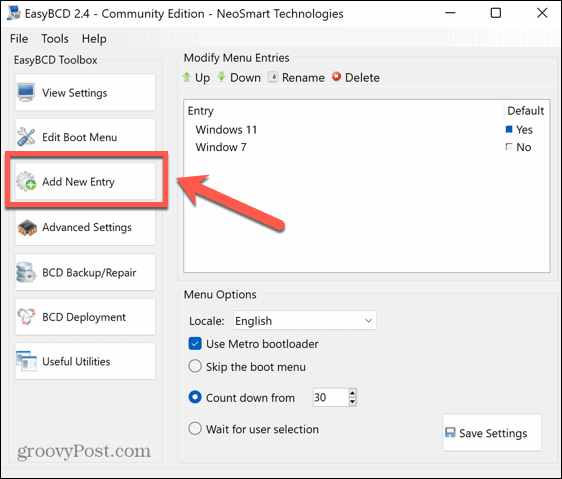
Task: Open the Help menu
Action: 94,38
